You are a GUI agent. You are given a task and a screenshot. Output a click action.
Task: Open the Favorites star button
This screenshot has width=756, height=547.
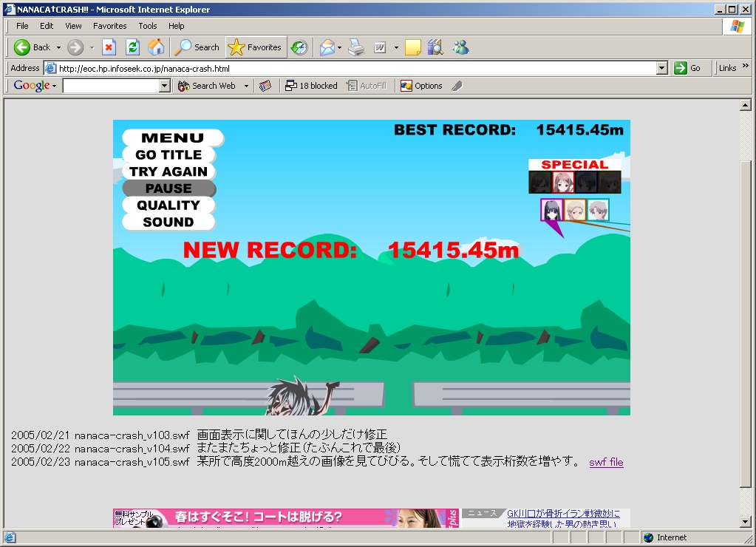[255, 47]
